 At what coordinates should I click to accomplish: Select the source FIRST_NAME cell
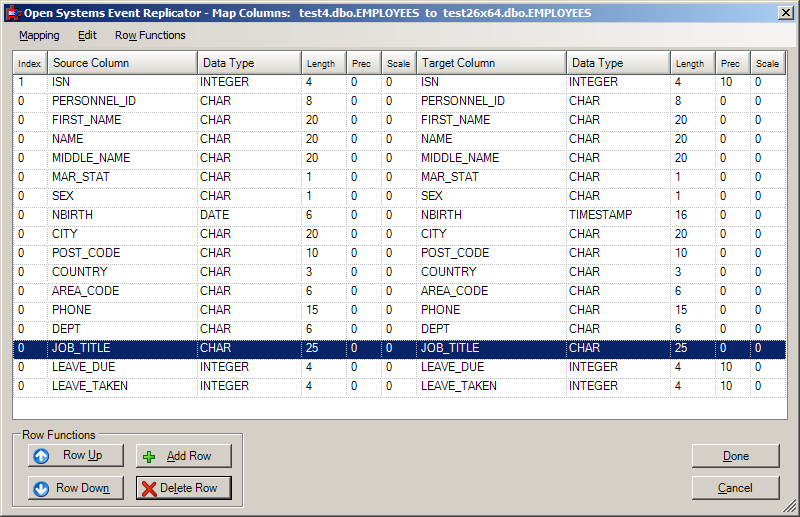[122, 120]
